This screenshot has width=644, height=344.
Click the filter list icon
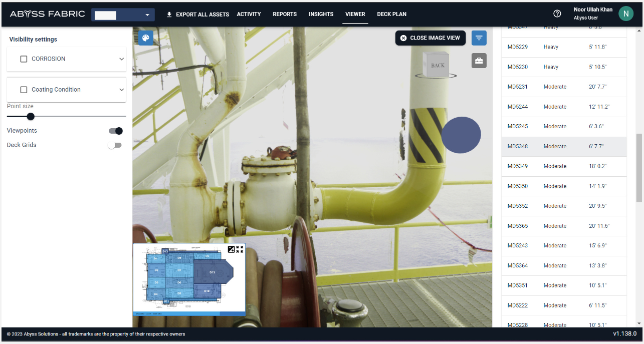[x=479, y=38]
